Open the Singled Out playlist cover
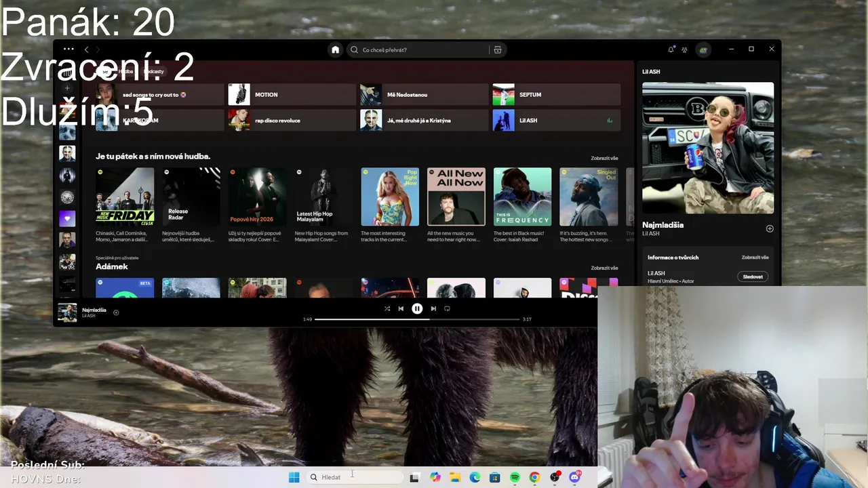Viewport: 868px width, 488px height. pyautogui.click(x=589, y=197)
